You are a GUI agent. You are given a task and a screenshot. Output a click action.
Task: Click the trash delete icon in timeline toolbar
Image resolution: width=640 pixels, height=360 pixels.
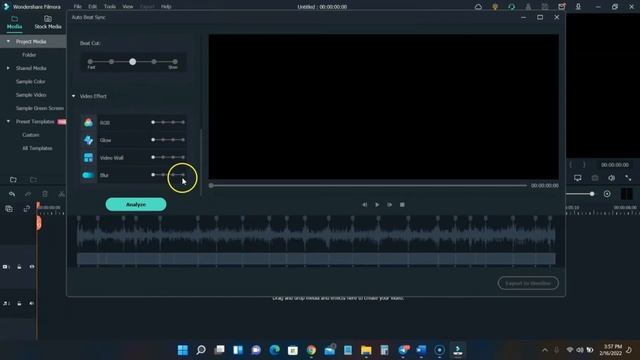pyautogui.click(x=45, y=194)
